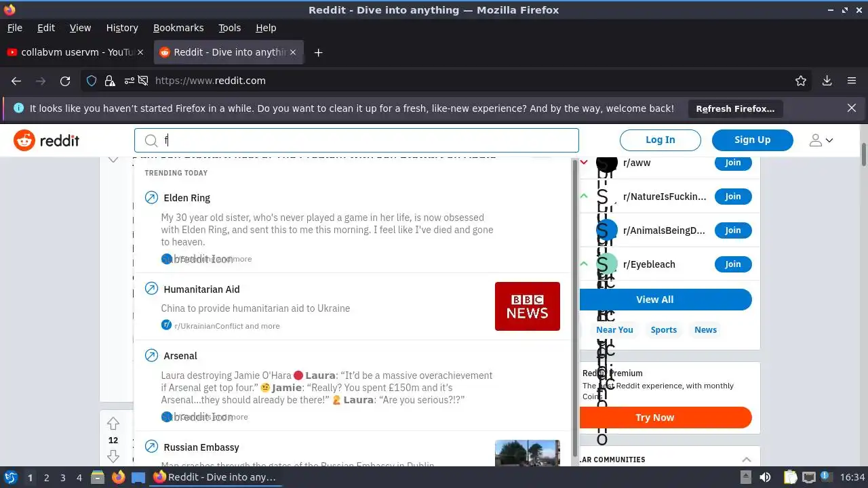Open the Russian Embassy trending result
Viewport: 868px width, 488px height.
pos(353,449)
